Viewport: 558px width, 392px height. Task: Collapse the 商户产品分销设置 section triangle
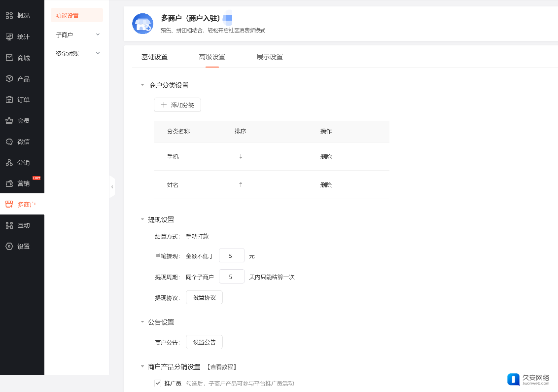click(142, 366)
